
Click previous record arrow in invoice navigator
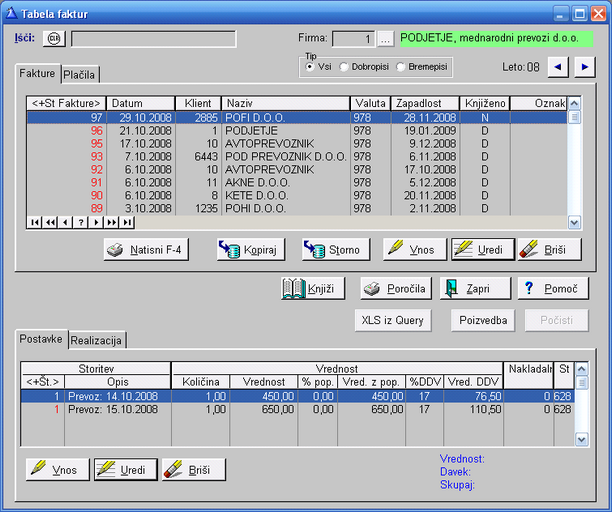66,222
